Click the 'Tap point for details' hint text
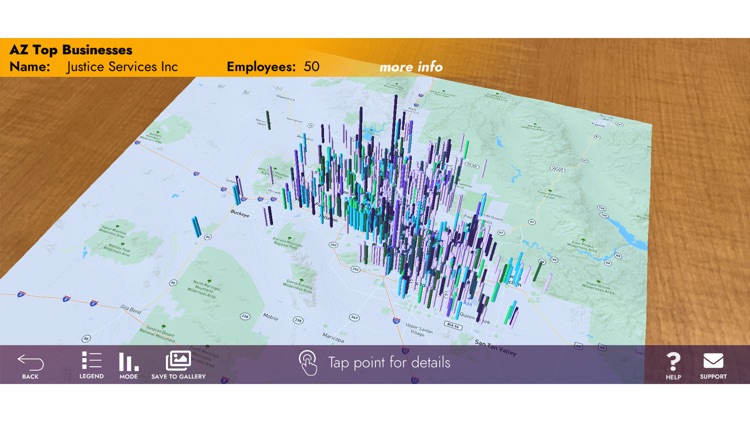Screen dimensions: 750x422 [x=389, y=363]
